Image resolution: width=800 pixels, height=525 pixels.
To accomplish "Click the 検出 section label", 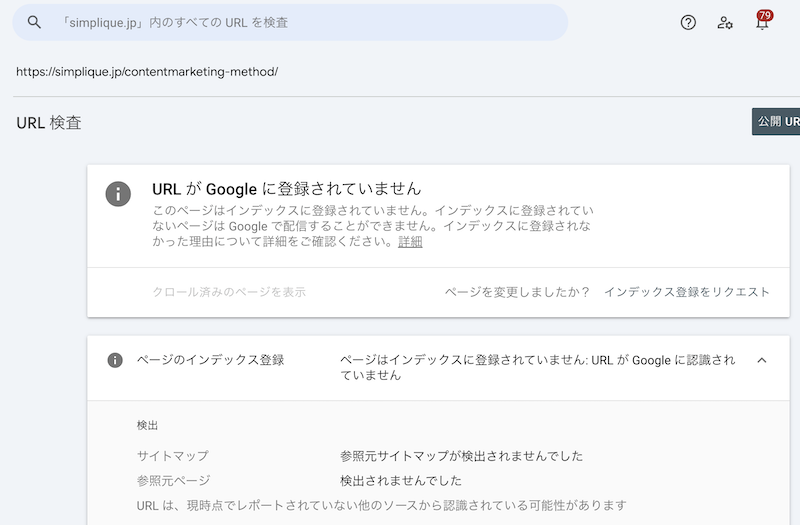I will 147,426.
